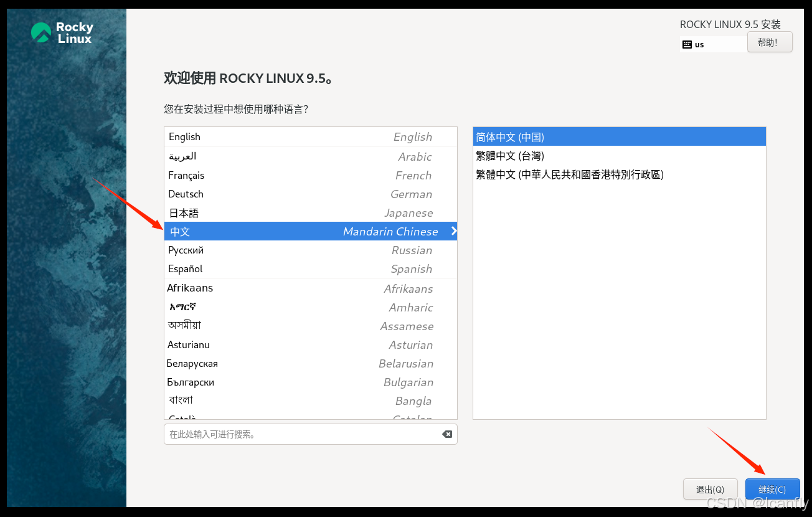This screenshot has height=517, width=812.
Task: Click the 退出(Q) quit button
Action: tap(710, 490)
